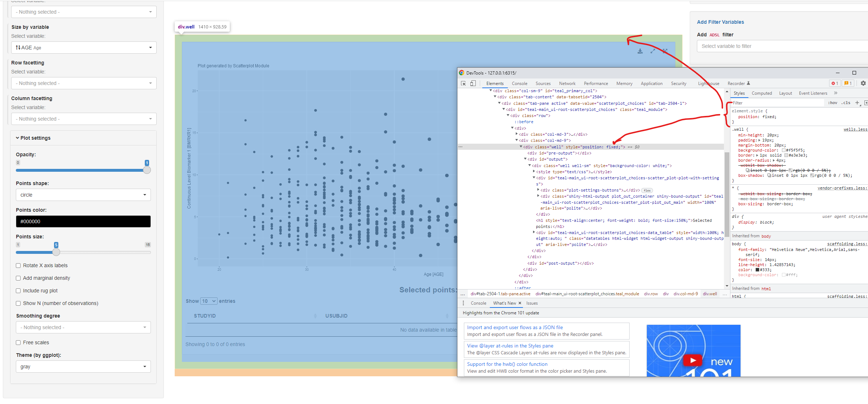Click the issues counter badge in DevTools
The image size is (868, 404).
coord(848,83)
